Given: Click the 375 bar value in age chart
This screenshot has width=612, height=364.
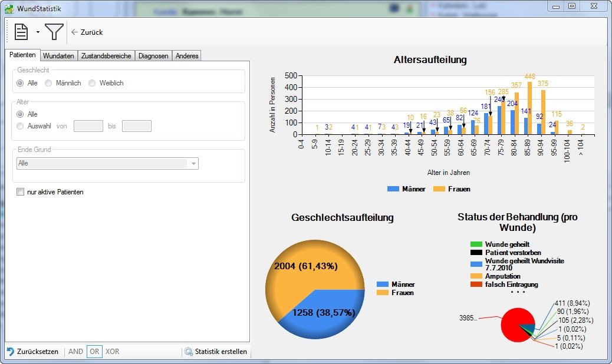Looking at the screenshot, I should [x=543, y=84].
